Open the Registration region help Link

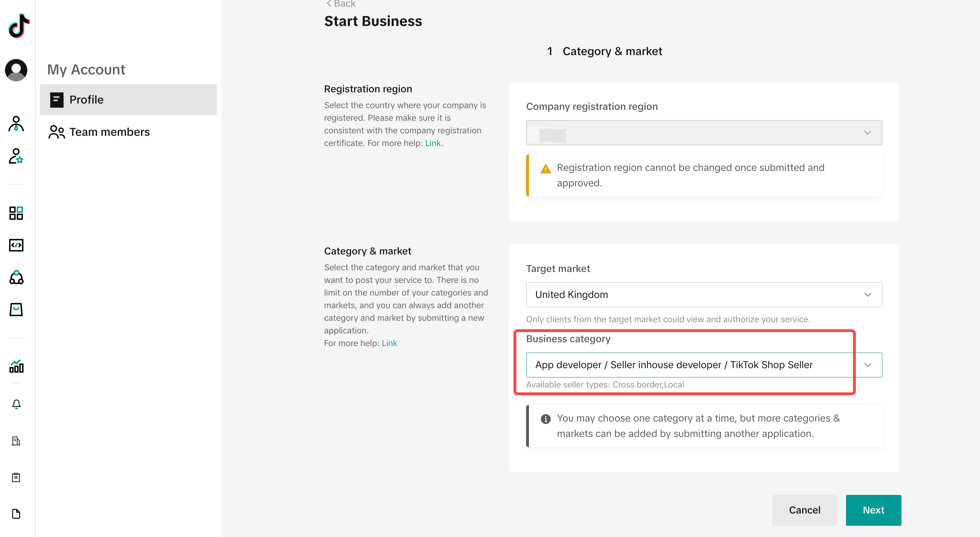[x=433, y=143]
